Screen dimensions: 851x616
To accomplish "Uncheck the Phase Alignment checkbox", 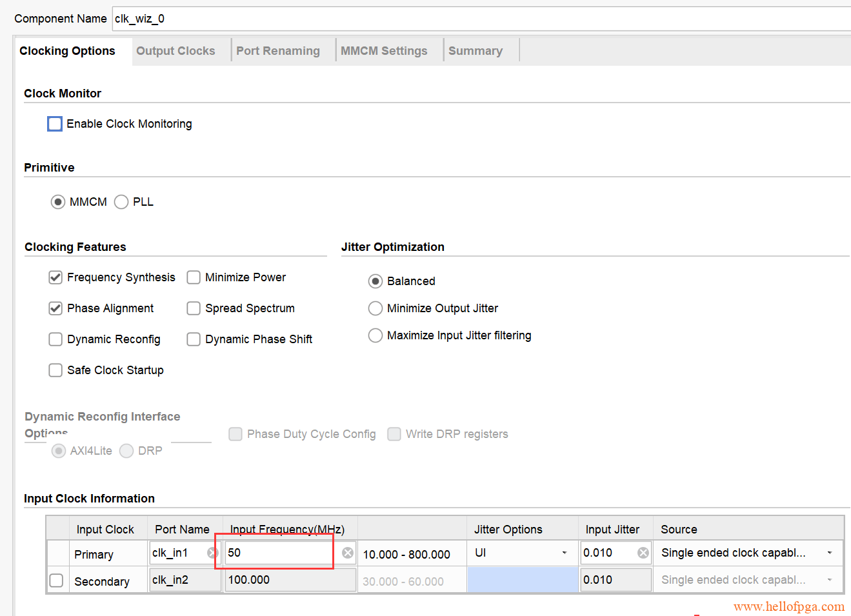I will tap(56, 308).
